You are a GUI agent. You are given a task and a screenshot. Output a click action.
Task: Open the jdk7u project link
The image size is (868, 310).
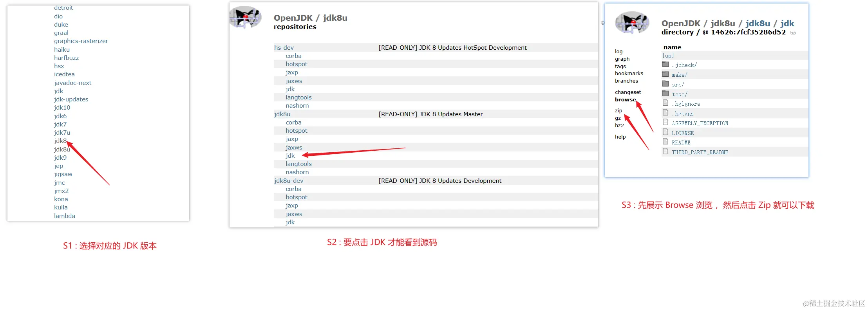[62, 133]
